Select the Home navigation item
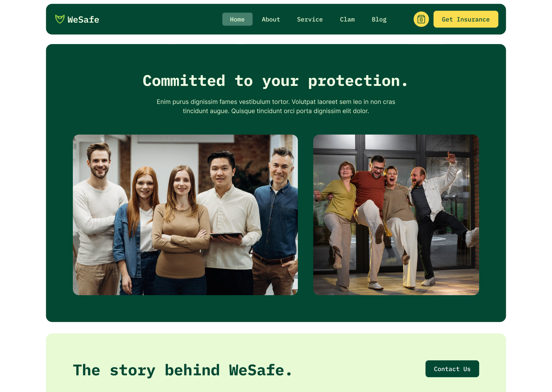 tap(237, 19)
